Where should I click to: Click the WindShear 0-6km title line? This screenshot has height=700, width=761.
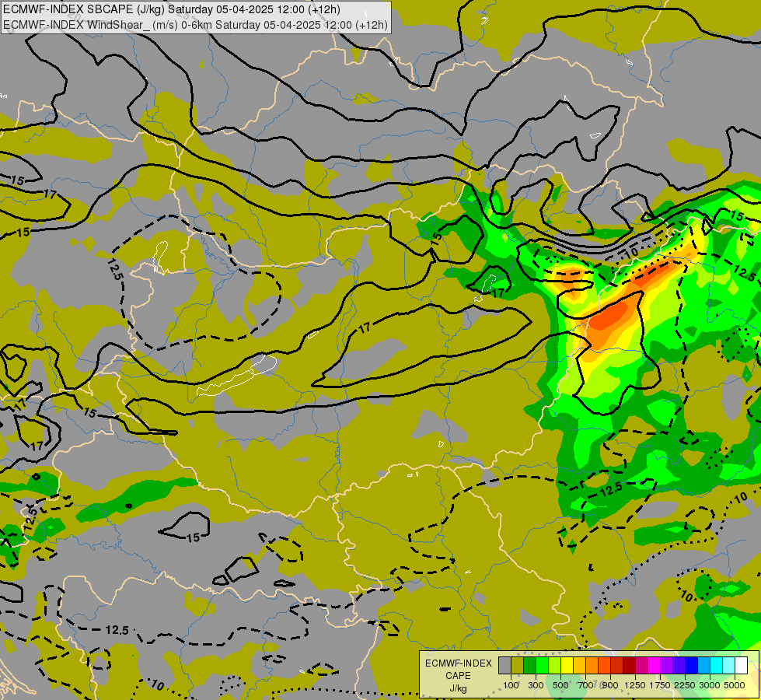click(195, 24)
